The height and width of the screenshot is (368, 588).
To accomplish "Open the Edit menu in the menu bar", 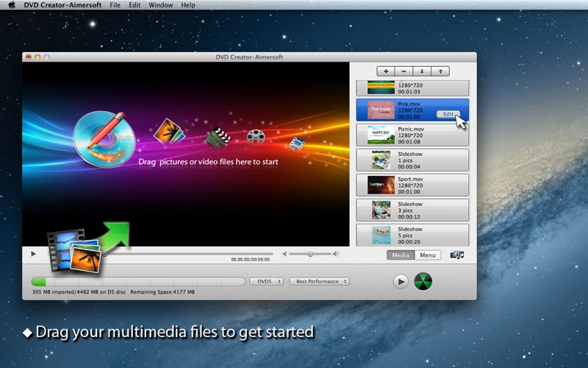I will [x=135, y=5].
